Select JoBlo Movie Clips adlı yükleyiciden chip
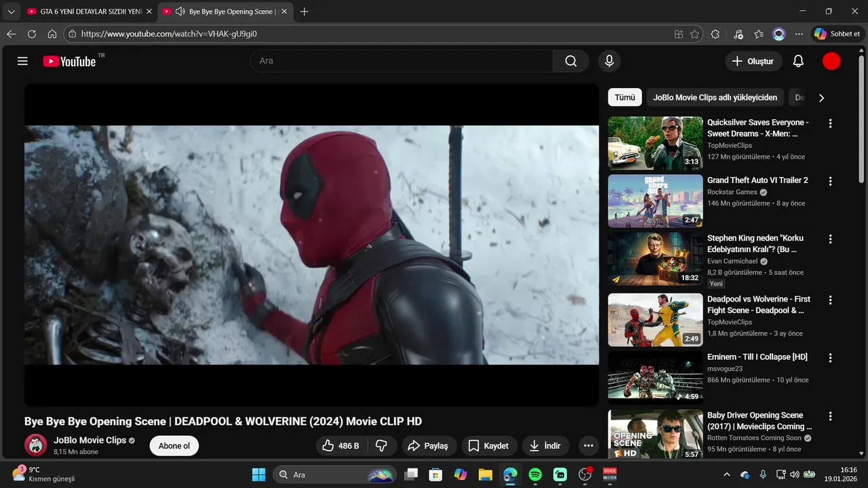 click(715, 98)
